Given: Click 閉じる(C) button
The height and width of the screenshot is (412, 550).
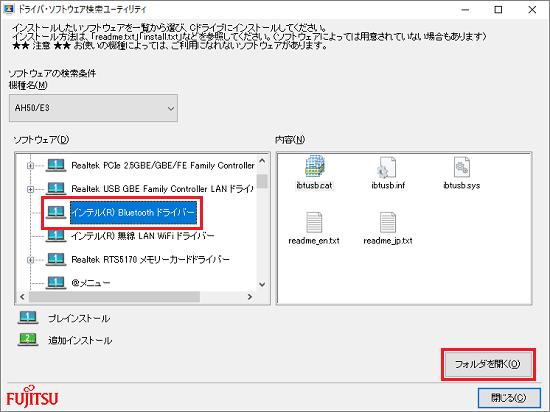Looking at the screenshot, I should (509, 398).
